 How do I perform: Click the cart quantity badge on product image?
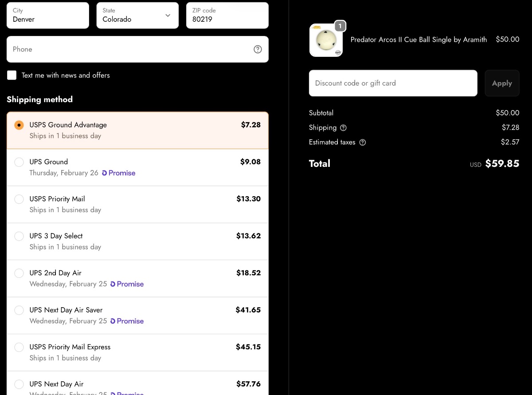(x=340, y=26)
